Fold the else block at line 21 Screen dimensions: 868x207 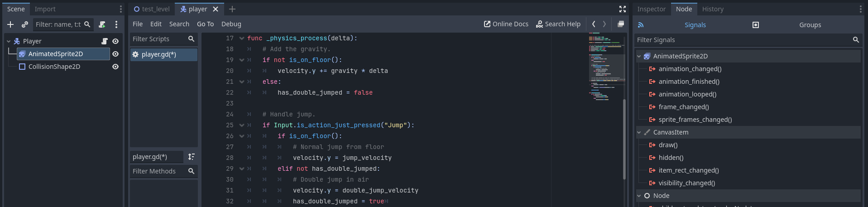tap(242, 82)
